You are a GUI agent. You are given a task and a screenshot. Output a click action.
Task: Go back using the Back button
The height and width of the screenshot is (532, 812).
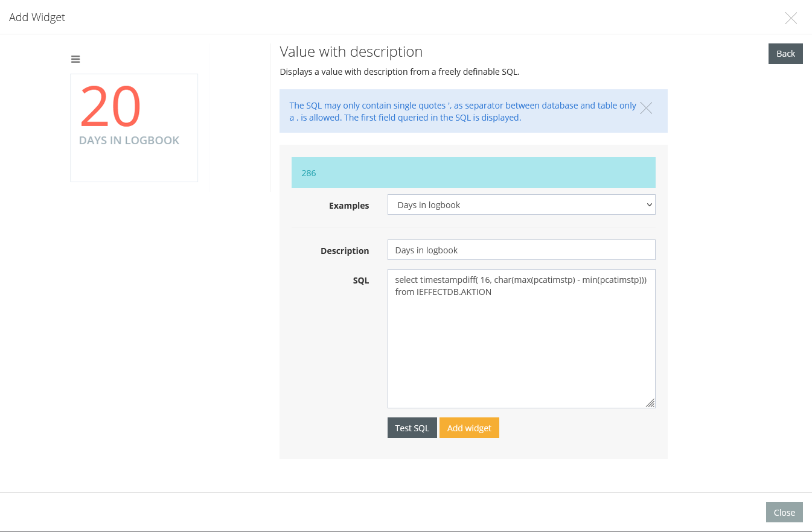[x=785, y=54]
